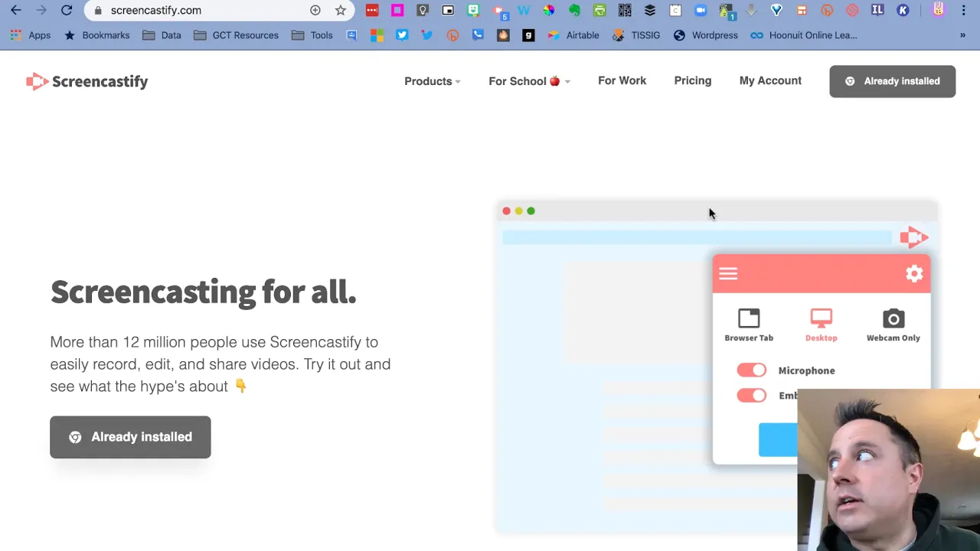Toggle the Microphone switch

click(751, 370)
